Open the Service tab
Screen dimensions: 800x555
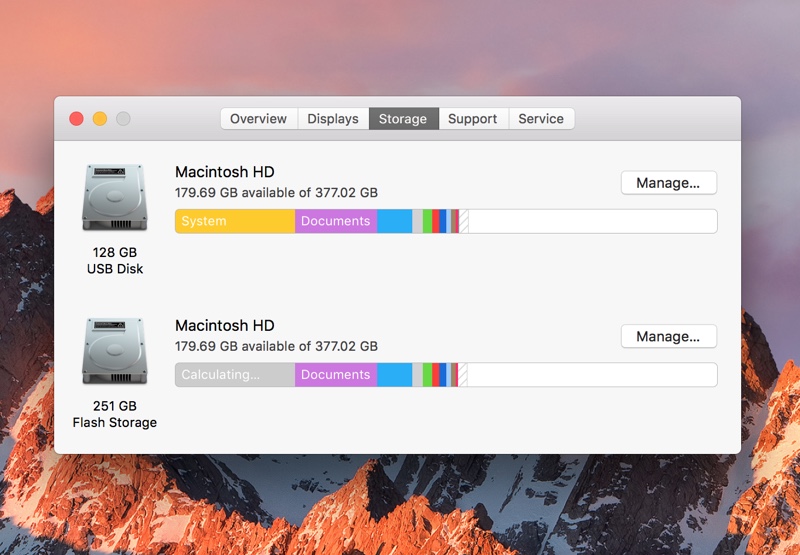pyautogui.click(x=541, y=119)
